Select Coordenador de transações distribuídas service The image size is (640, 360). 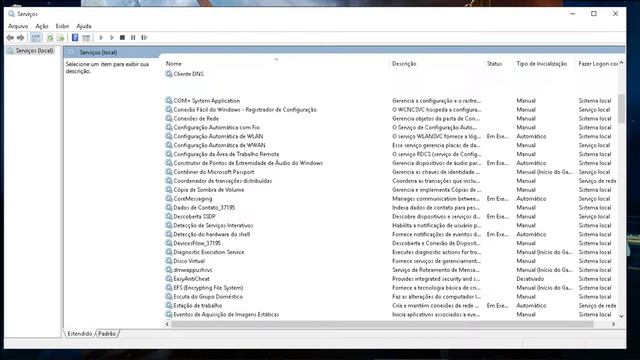222,180
